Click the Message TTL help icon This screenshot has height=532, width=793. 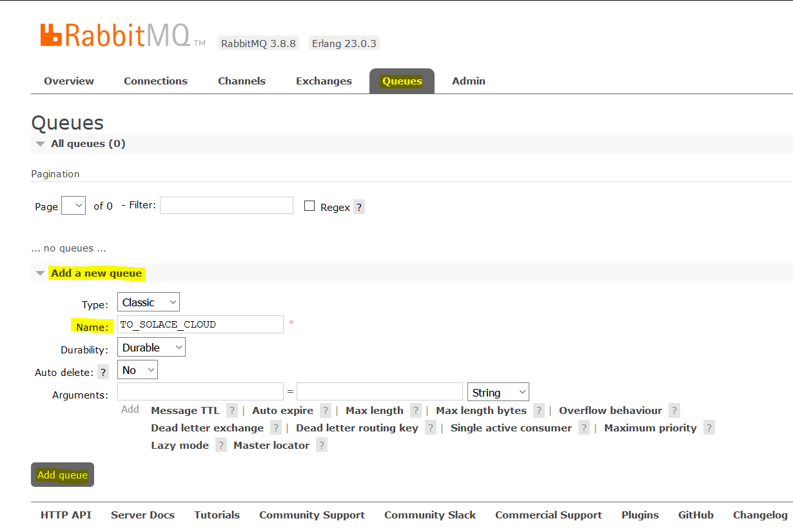pyautogui.click(x=232, y=410)
